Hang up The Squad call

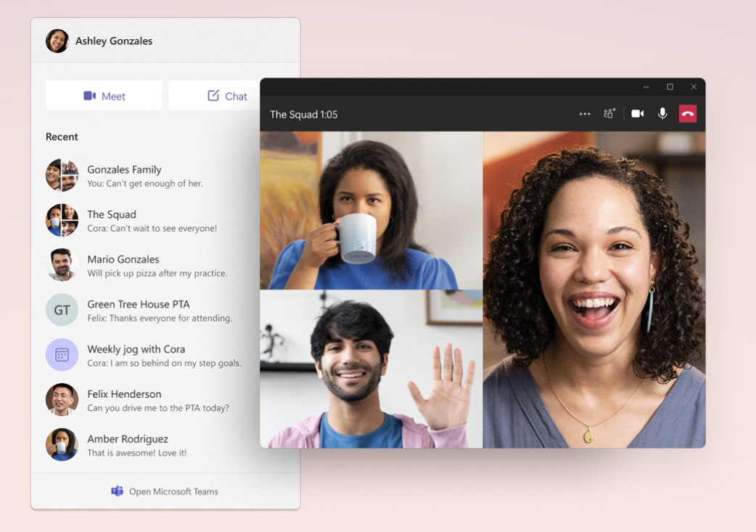click(688, 114)
